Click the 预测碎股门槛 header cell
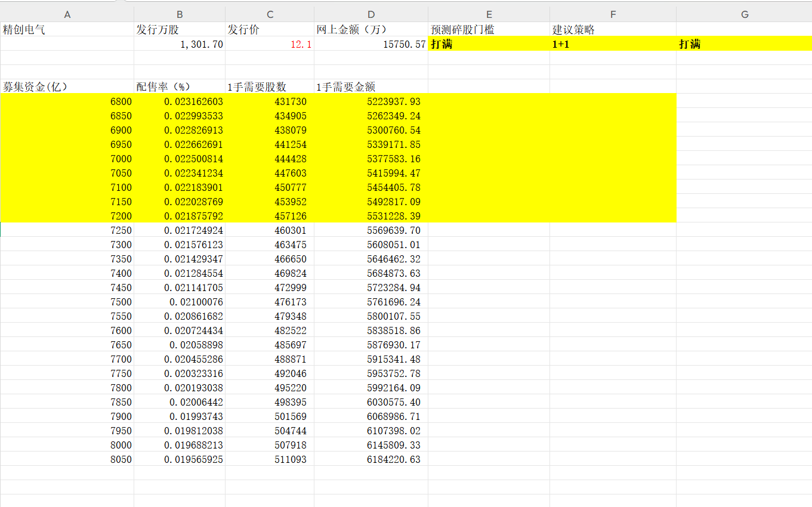812x507 pixels. click(x=489, y=29)
